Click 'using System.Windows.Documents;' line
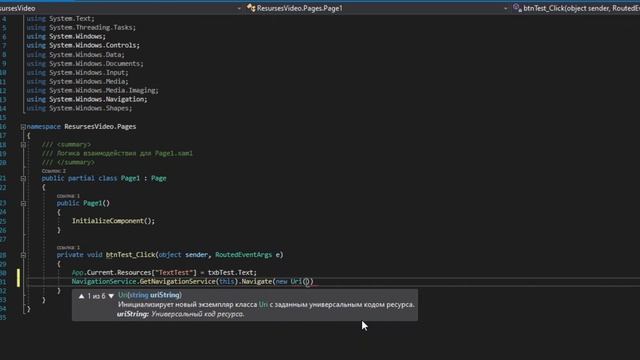This screenshot has height=360, width=640. tap(85, 63)
